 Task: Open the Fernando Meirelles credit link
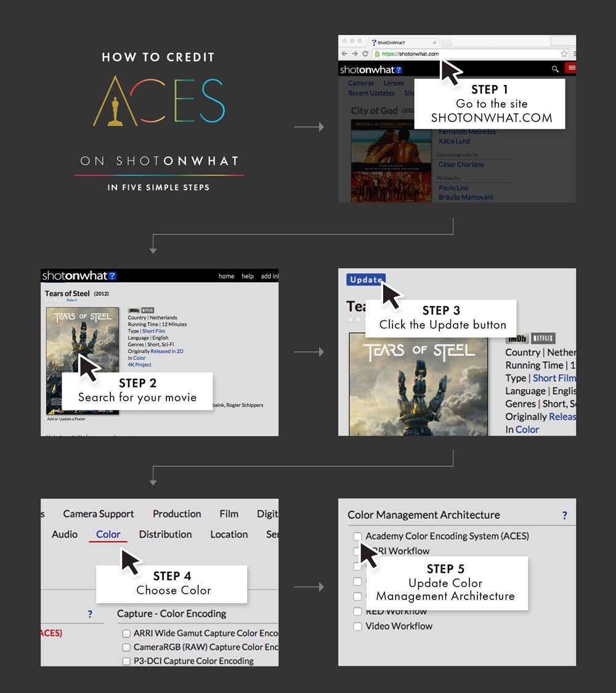(x=467, y=132)
